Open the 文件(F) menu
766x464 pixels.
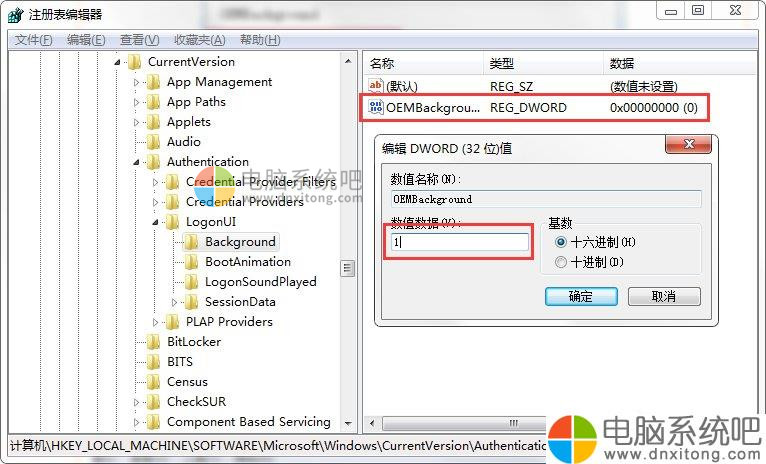click(x=33, y=40)
